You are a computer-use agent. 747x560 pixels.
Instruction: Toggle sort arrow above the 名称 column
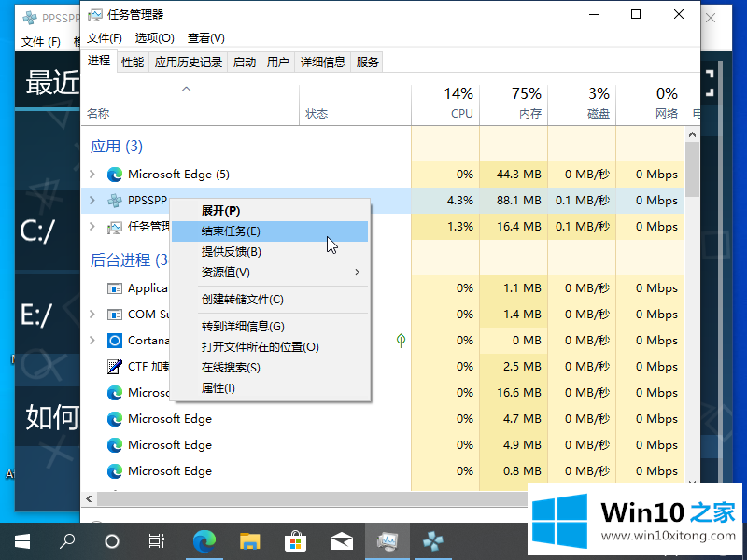(x=186, y=89)
